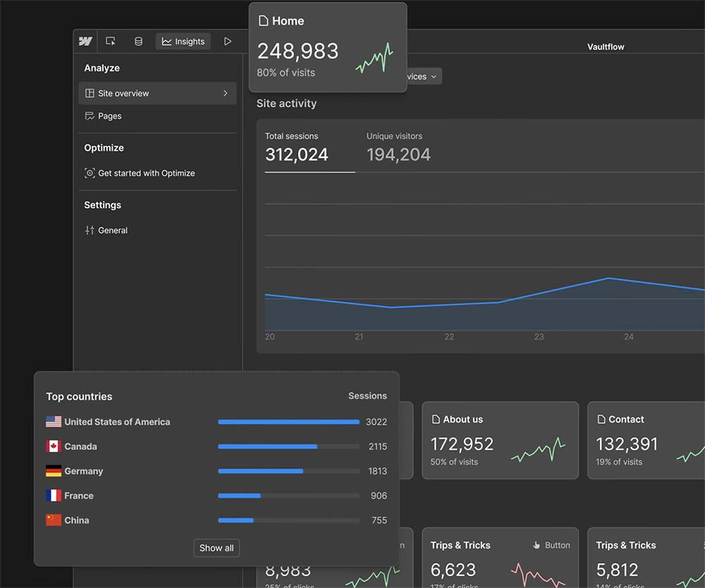
Task: Select the Total sessions tab
Action: [x=297, y=147]
